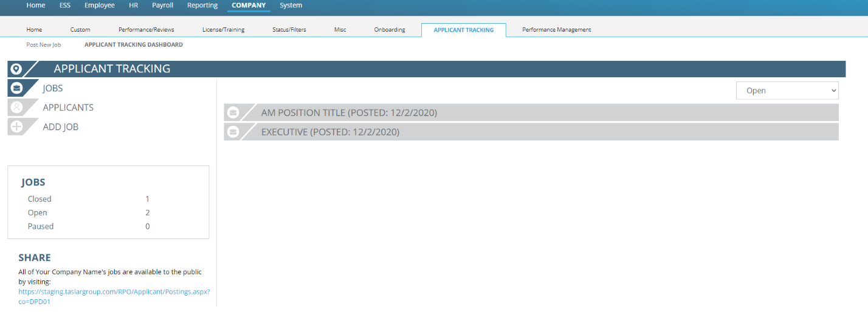Screen dimensions: 868x312
Task: Click briefcase icon on Executive row
Action: 233,132
